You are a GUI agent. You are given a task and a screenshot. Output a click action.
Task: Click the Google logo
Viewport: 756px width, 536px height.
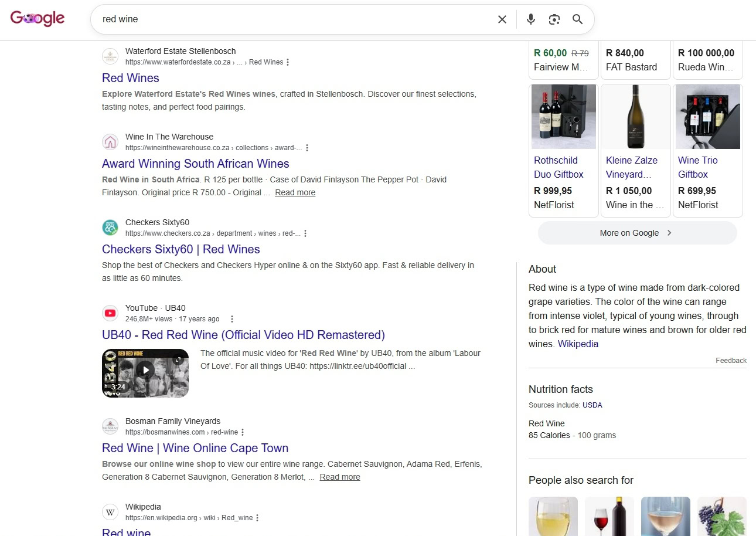click(38, 19)
